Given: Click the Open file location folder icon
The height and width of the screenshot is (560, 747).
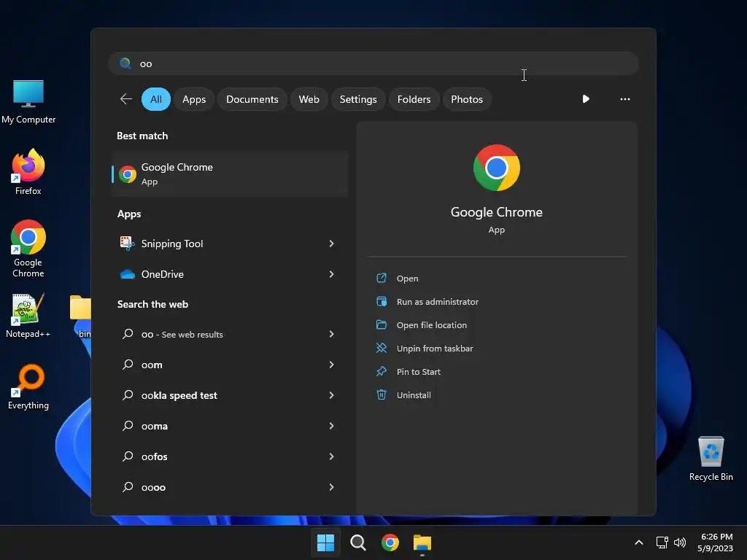Looking at the screenshot, I should coord(382,324).
